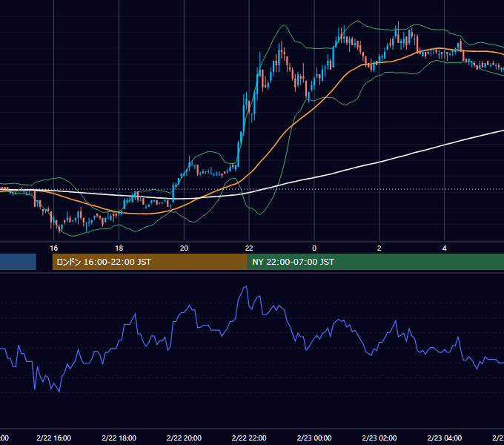This screenshot has height=445, width=504.
Task: Click the 2/22 20:00 date label
Action: pos(184,438)
